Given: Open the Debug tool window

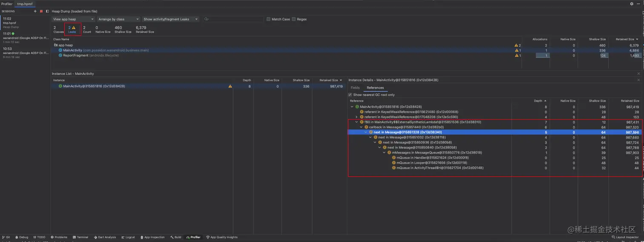Looking at the screenshot, I should (x=22, y=237).
